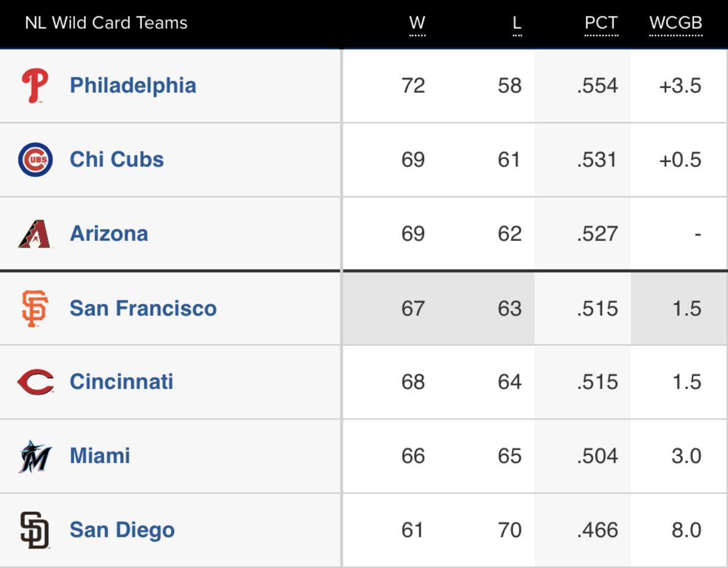
Task: Click the PCT column header
Action: click(x=601, y=24)
